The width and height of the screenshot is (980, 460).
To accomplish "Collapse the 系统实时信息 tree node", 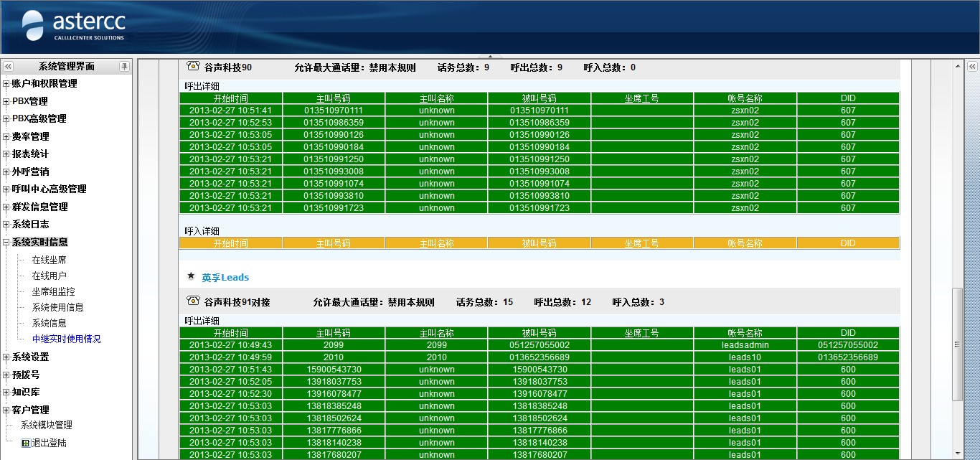I will pos(6,243).
